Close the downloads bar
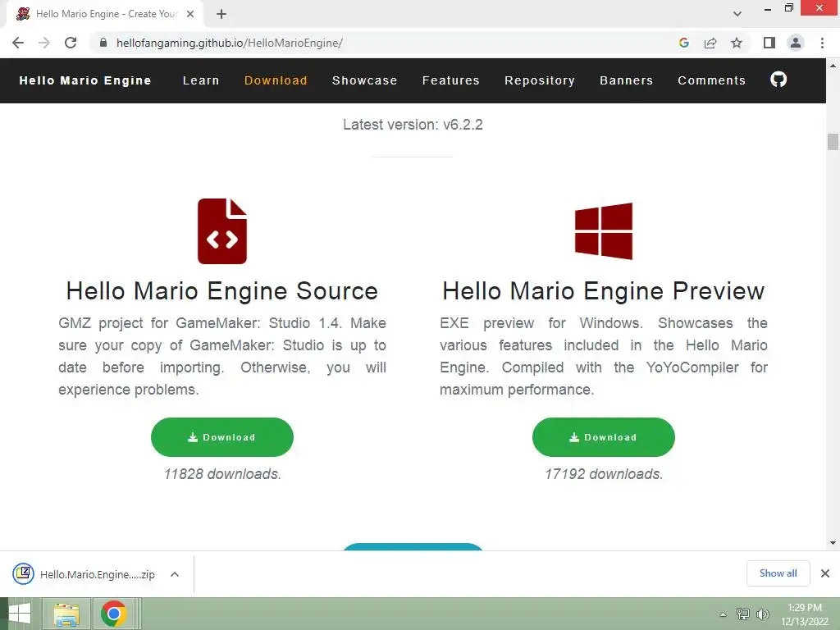This screenshot has height=630, width=840. tap(825, 573)
